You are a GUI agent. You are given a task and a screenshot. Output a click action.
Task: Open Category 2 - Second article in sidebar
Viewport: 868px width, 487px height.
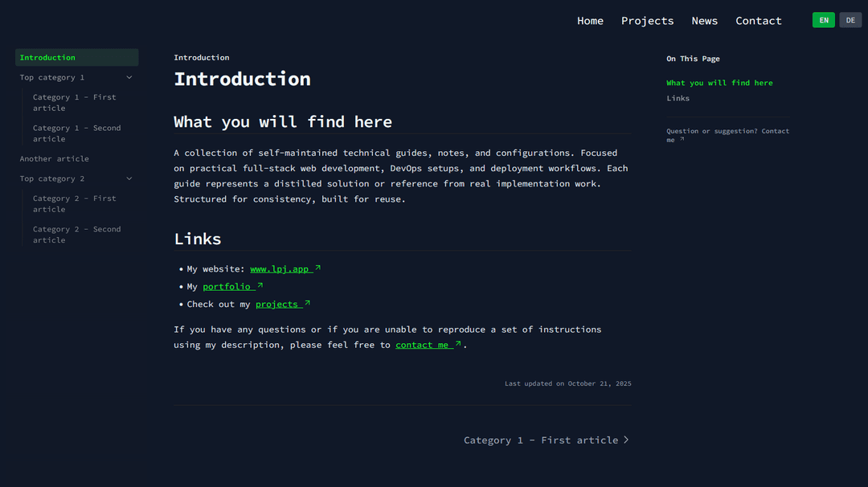(x=76, y=235)
